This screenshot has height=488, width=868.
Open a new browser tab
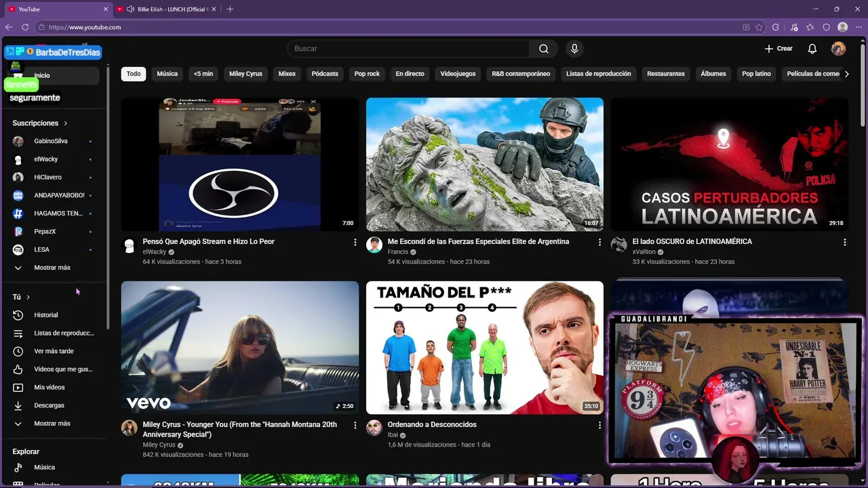230,9
